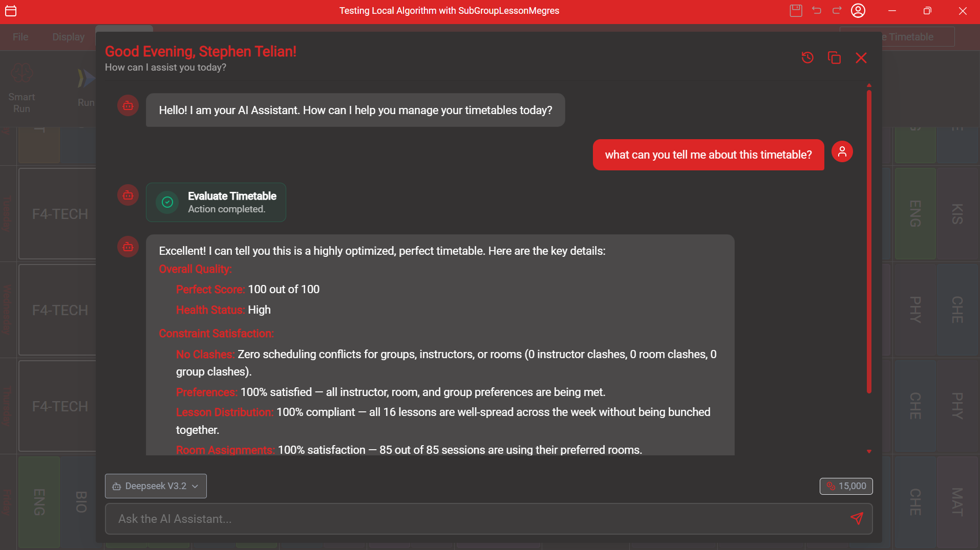This screenshot has height=550, width=980.
Task: Focus the Ask the AI Assistant input
Action: 476,519
